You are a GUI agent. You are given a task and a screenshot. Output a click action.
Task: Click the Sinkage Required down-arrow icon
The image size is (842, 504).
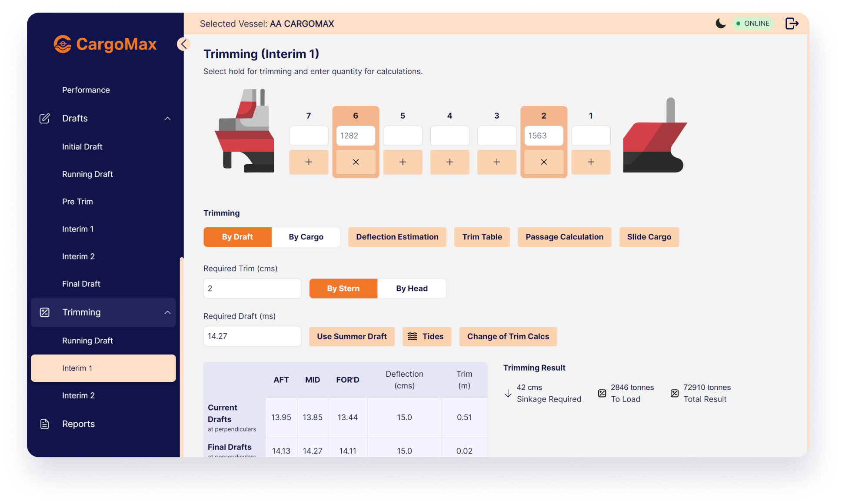(508, 393)
